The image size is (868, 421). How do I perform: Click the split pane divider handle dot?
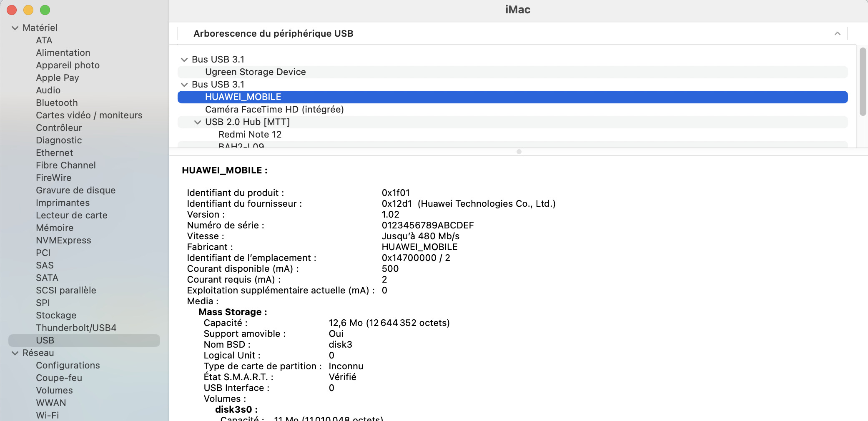[519, 152]
